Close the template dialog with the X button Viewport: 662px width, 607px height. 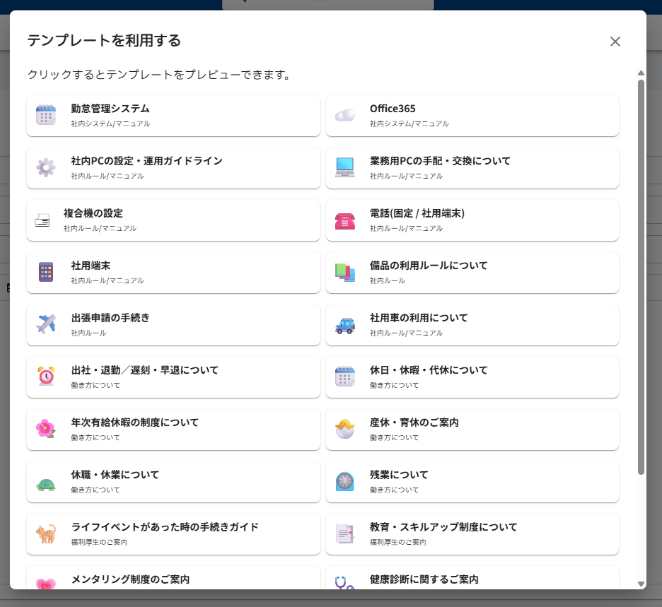pos(615,41)
